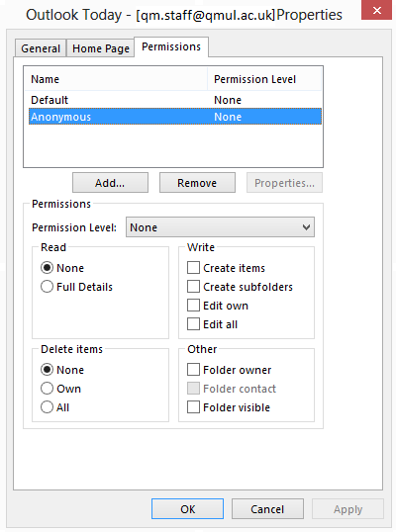Enable the Folder owner checkbox

coord(193,370)
